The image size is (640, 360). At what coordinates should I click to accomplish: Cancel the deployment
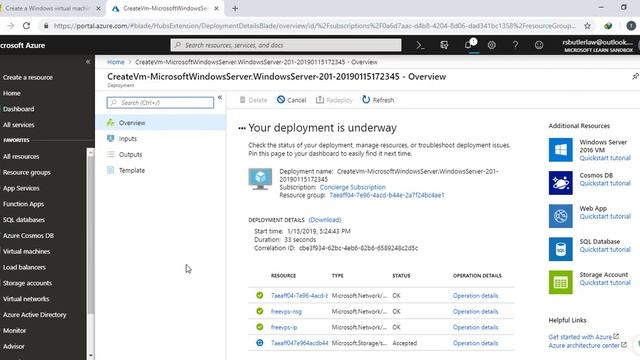click(291, 100)
